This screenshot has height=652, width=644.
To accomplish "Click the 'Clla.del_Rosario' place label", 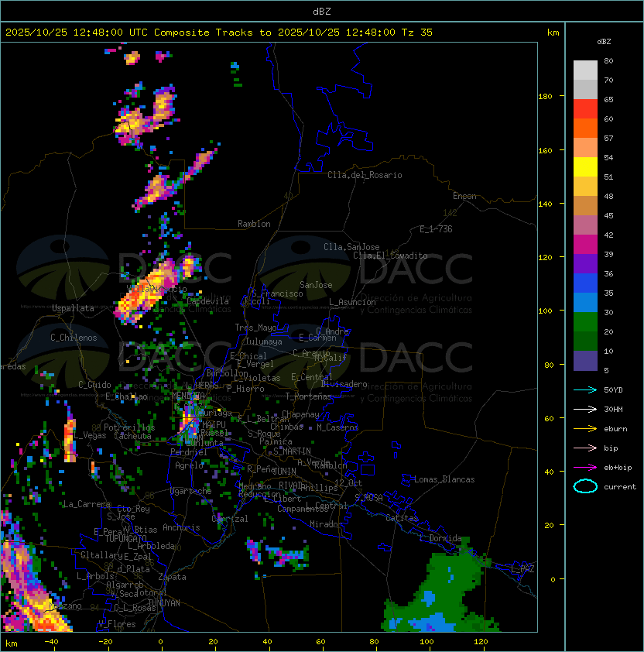I will 365,175.
